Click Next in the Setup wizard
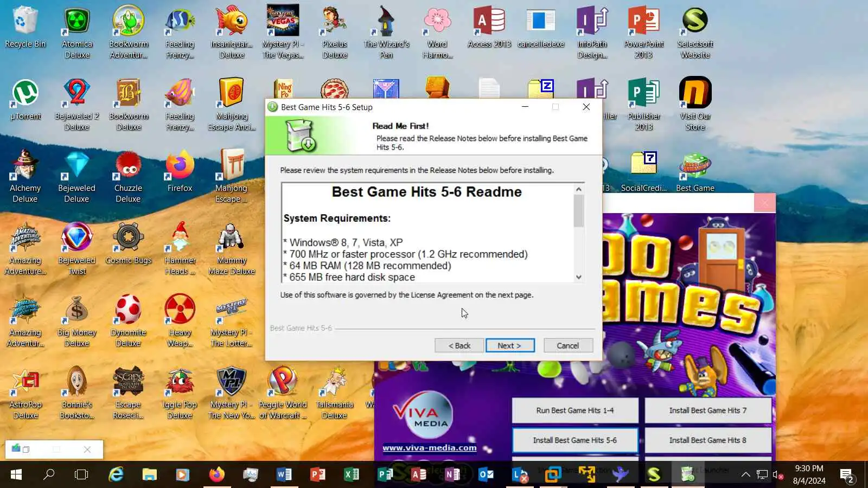The image size is (868, 488). coord(510,345)
